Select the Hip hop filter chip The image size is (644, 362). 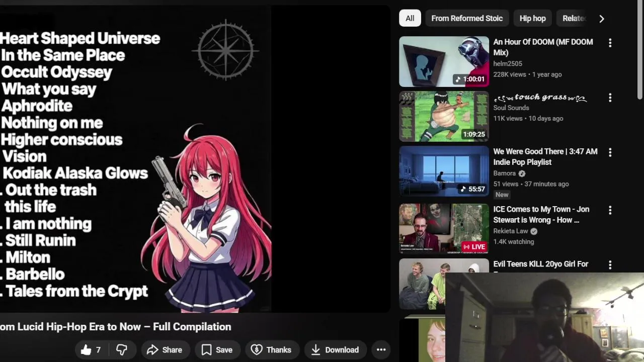pos(532,18)
